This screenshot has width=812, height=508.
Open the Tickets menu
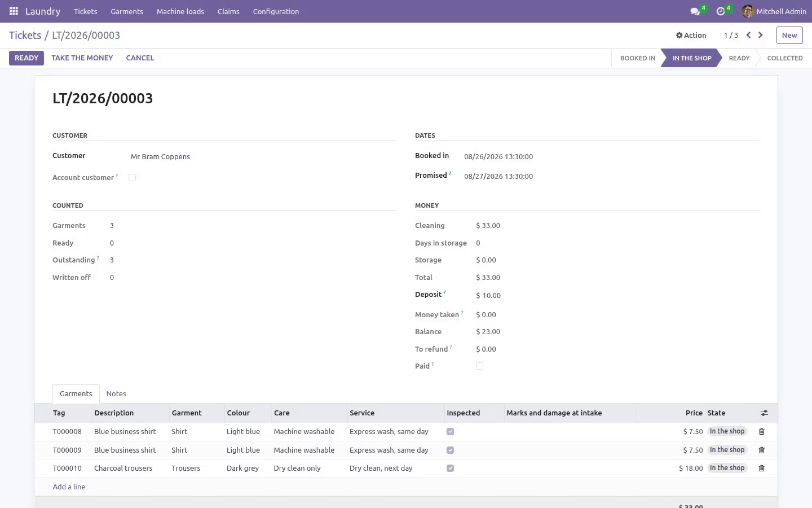coord(85,11)
